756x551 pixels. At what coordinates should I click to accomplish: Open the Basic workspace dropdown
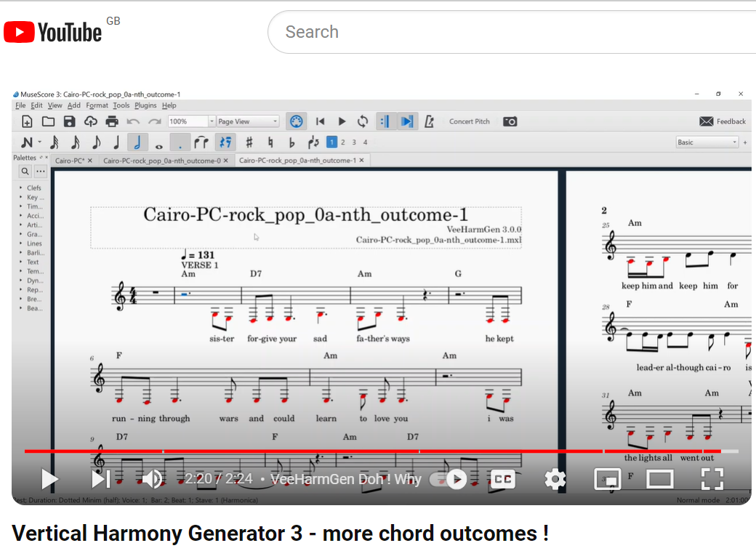707,142
